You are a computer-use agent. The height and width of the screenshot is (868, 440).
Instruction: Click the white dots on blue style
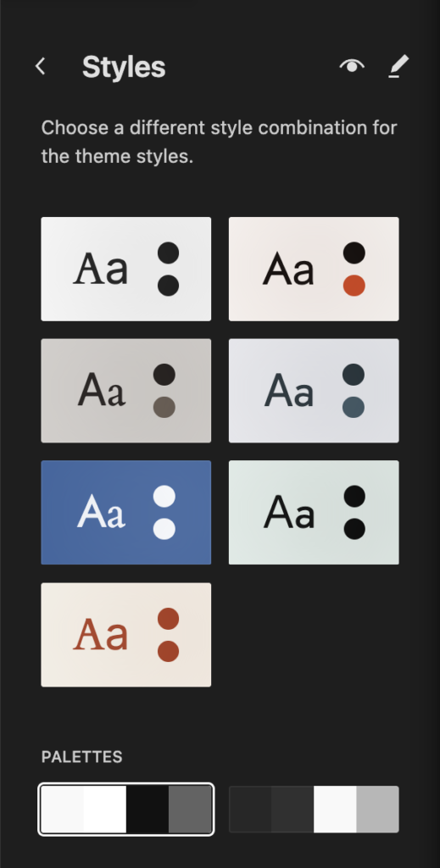click(164, 513)
